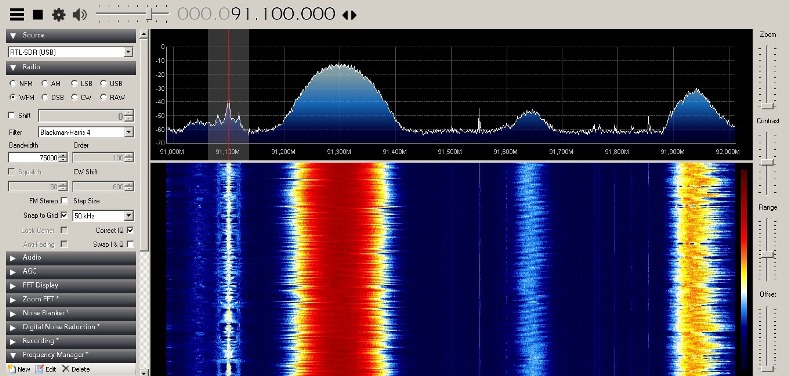Open the 50 kHz step size dropdown

coord(103,216)
